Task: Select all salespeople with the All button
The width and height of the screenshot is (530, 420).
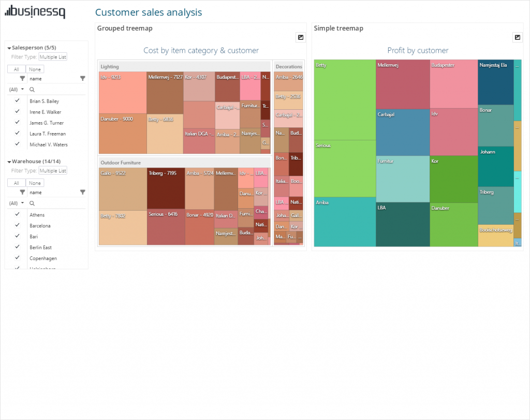Action: point(17,68)
